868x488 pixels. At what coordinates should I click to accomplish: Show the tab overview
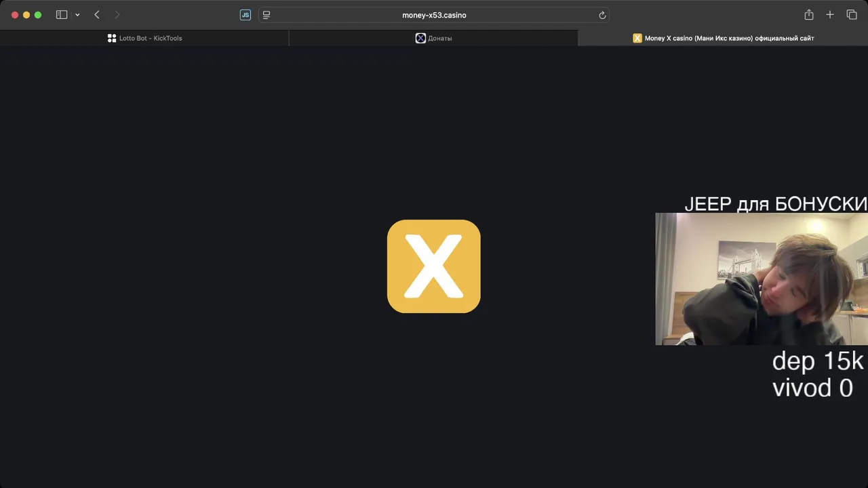[852, 15]
